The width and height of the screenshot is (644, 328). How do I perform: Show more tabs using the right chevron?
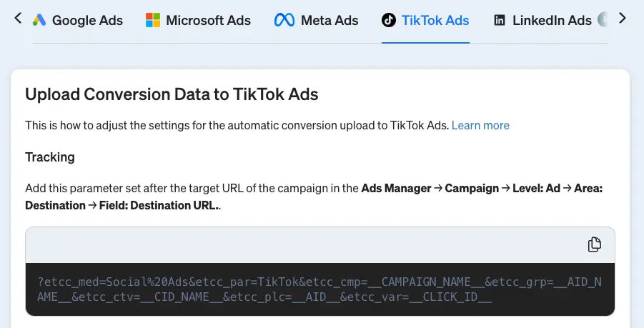(623, 18)
